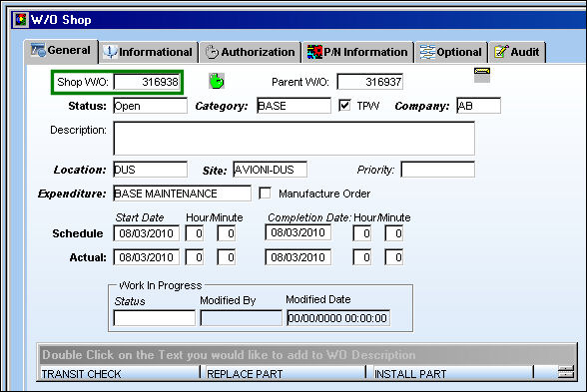Click the Location field showing DUS

[150, 170]
